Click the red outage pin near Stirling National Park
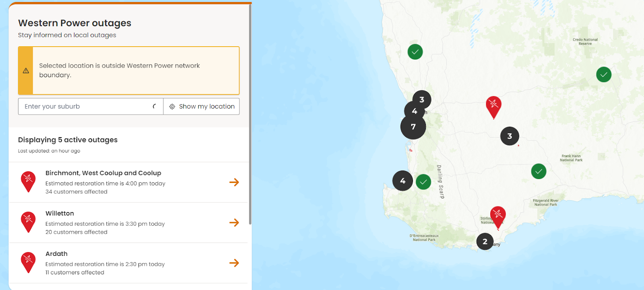Image resolution: width=644 pixels, height=290 pixels. (498, 217)
